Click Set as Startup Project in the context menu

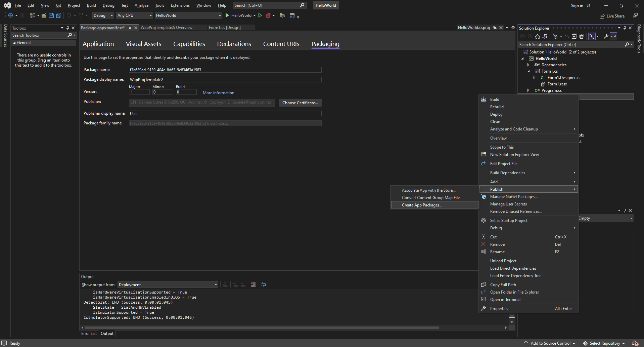point(528,221)
